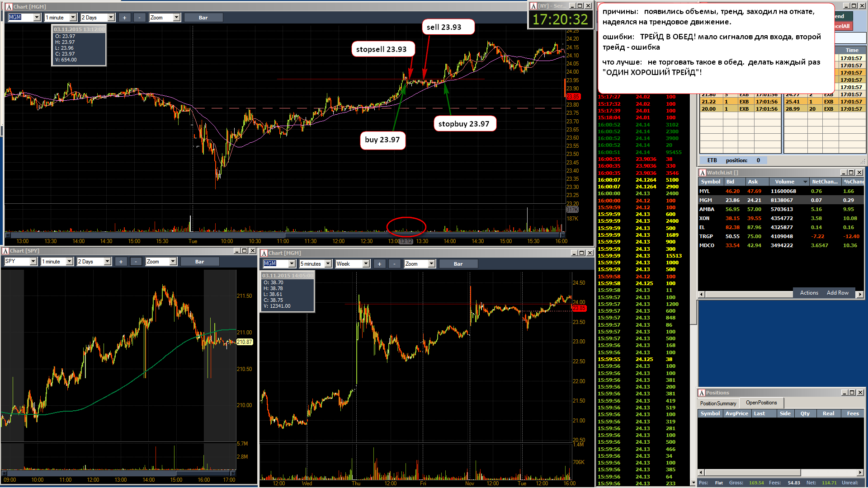
Task: Click the time-and-sales scroll down arrow
Action: coord(693,483)
